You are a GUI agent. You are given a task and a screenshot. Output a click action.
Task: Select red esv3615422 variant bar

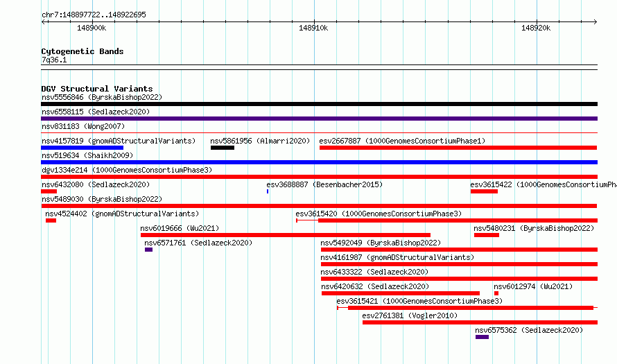click(x=484, y=191)
